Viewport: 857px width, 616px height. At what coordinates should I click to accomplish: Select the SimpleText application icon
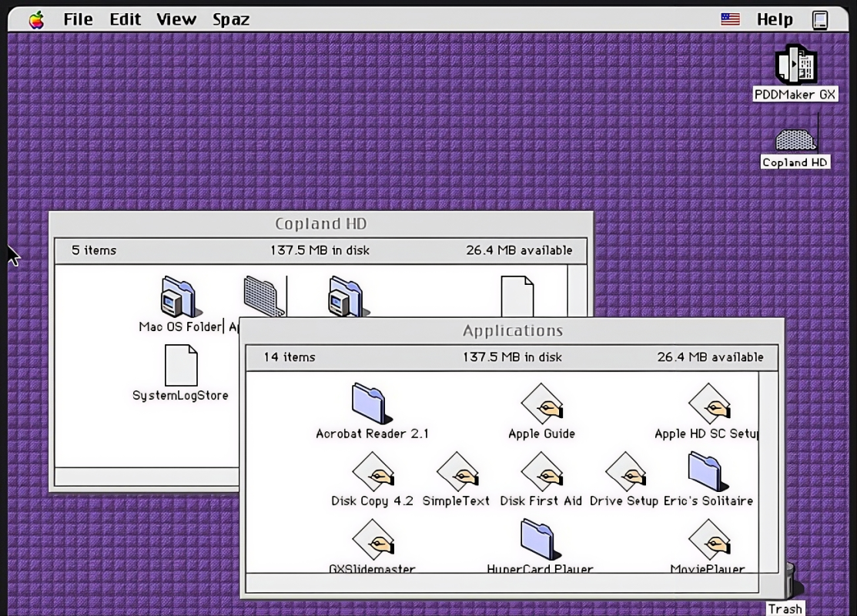pyautogui.click(x=457, y=471)
